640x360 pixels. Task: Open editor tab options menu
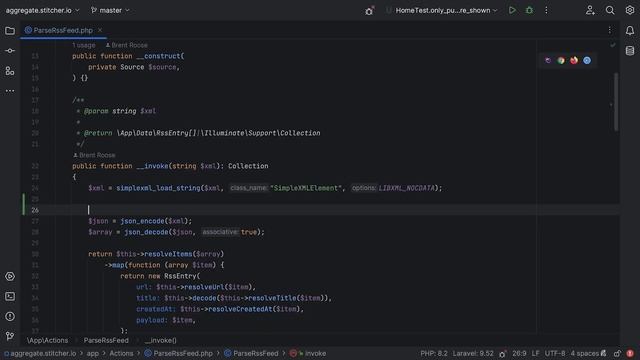[x=609, y=30]
